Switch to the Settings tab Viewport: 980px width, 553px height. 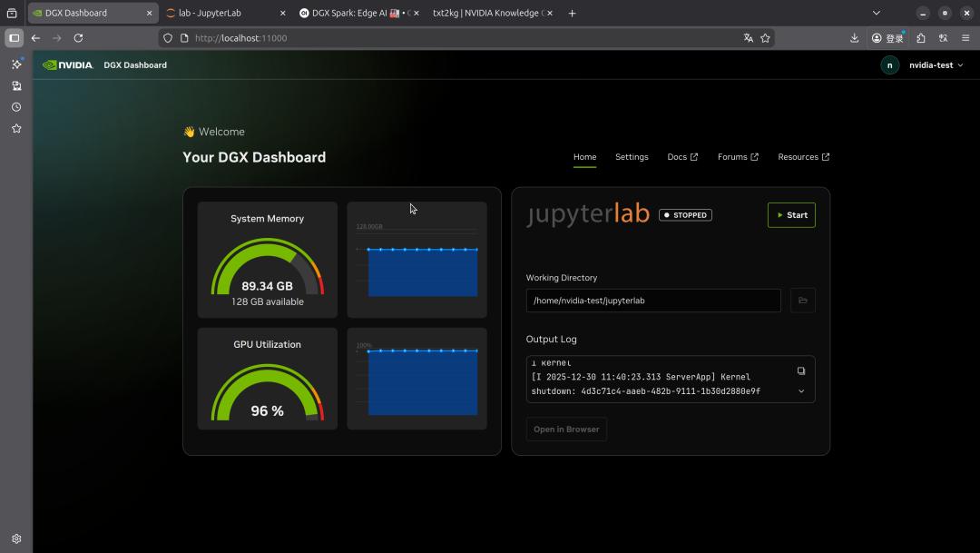pos(632,157)
